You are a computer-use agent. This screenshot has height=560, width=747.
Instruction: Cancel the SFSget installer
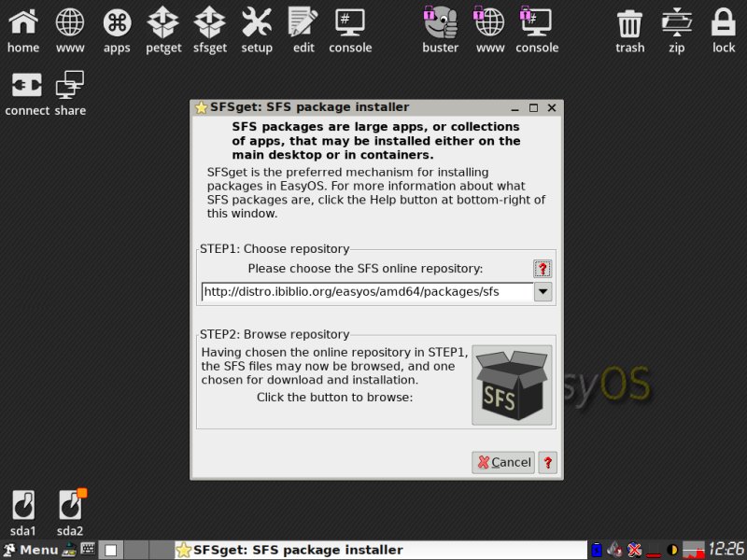pyautogui.click(x=503, y=462)
